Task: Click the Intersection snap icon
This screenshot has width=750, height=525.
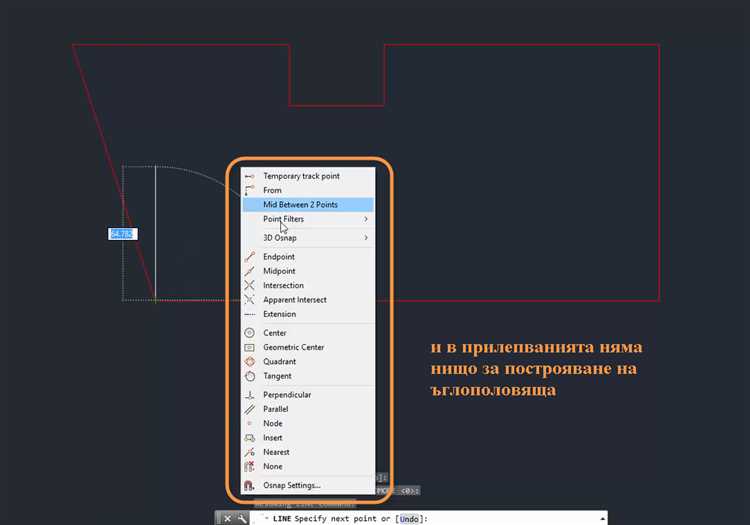Action: coord(249,285)
